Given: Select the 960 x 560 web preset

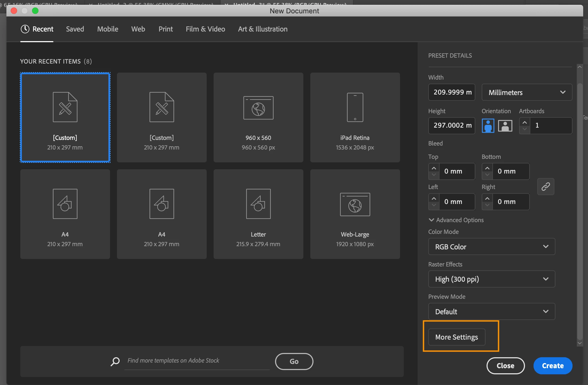Looking at the screenshot, I should (x=258, y=117).
